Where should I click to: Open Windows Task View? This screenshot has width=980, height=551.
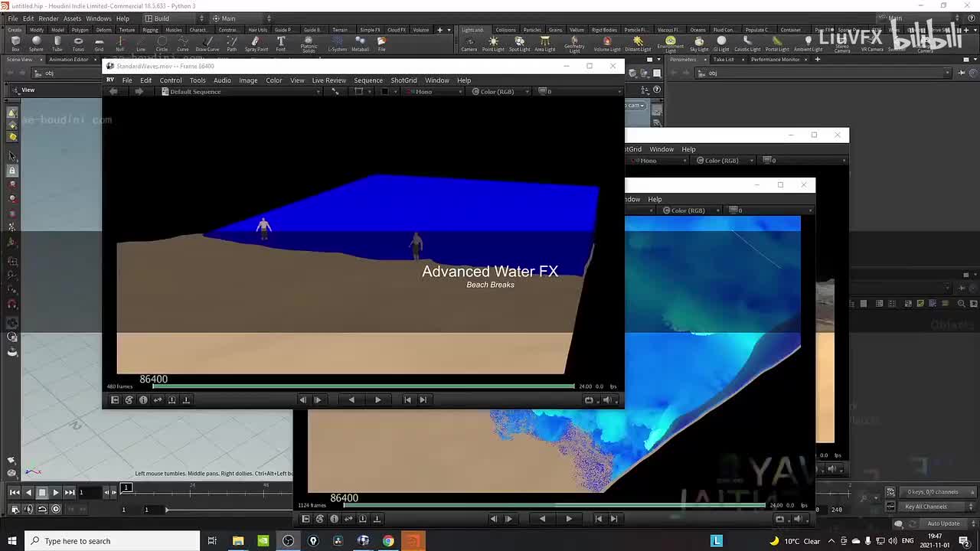pos(212,541)
